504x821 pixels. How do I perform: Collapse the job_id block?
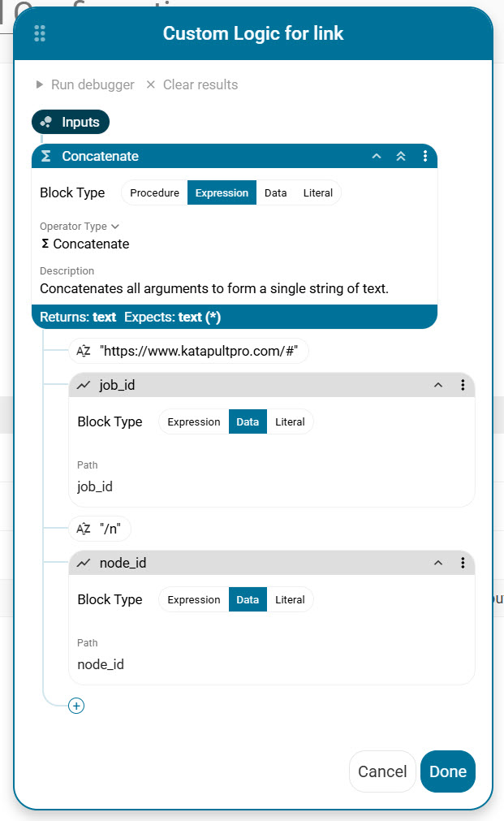pyautogui.click(x=438, y=385)
